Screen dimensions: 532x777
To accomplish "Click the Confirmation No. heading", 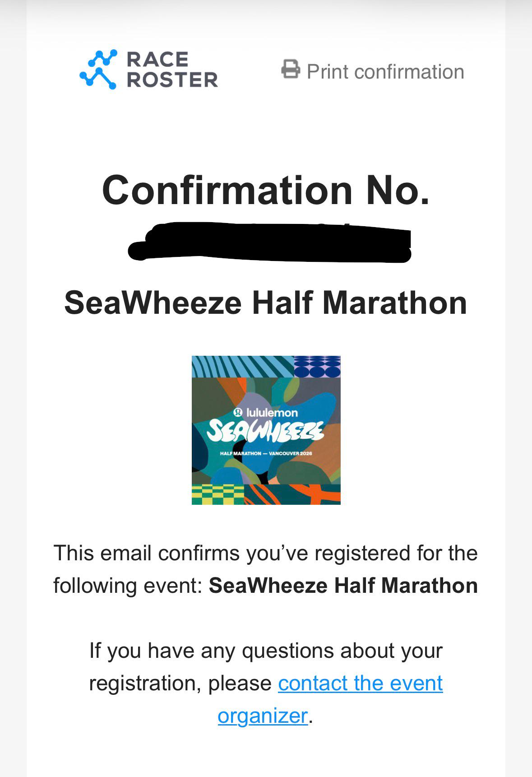I will click(x=266, y=190).
